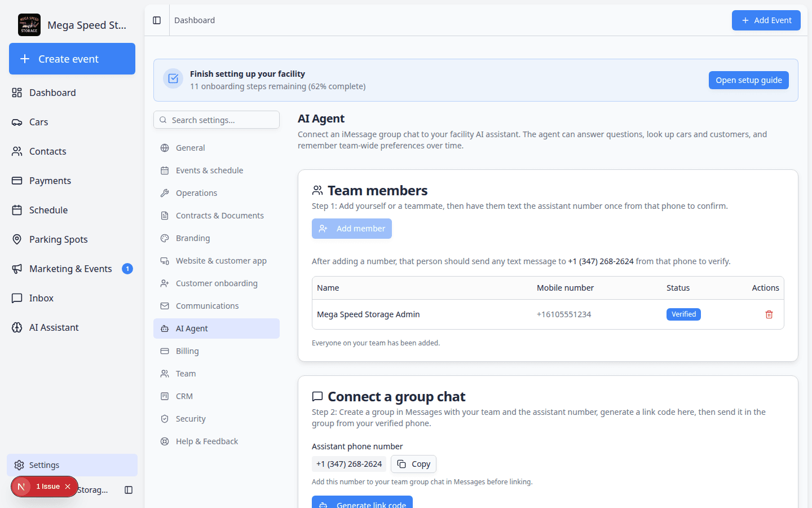
Task: Open the setup guide
Action: pyautogui.click(x=749, y=80)
